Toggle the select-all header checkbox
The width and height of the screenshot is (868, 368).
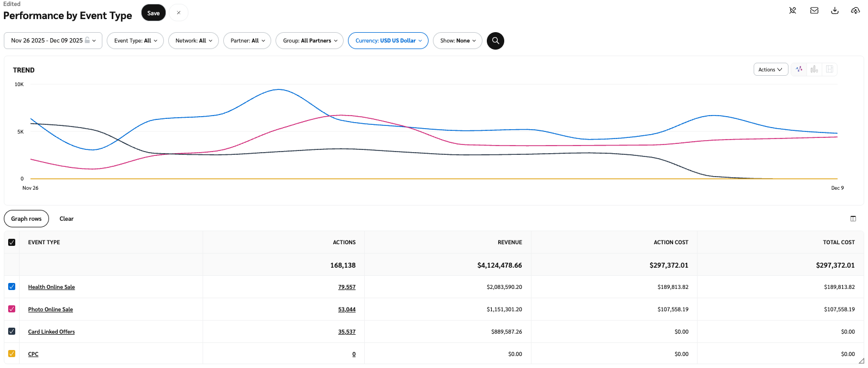tap(12, 243)
